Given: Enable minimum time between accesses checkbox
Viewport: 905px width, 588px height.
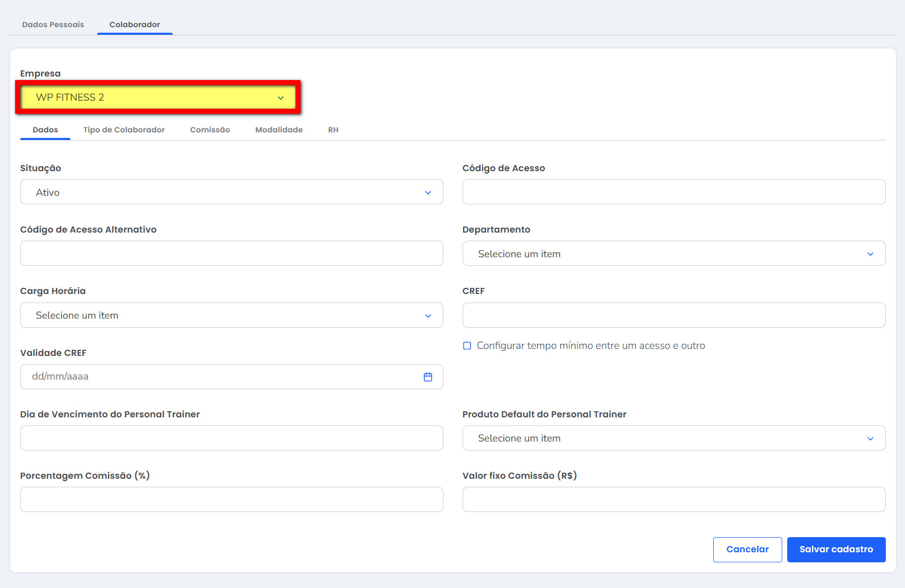Looking at the screenshot, I should pyautogui.click(x=467, y=346).
